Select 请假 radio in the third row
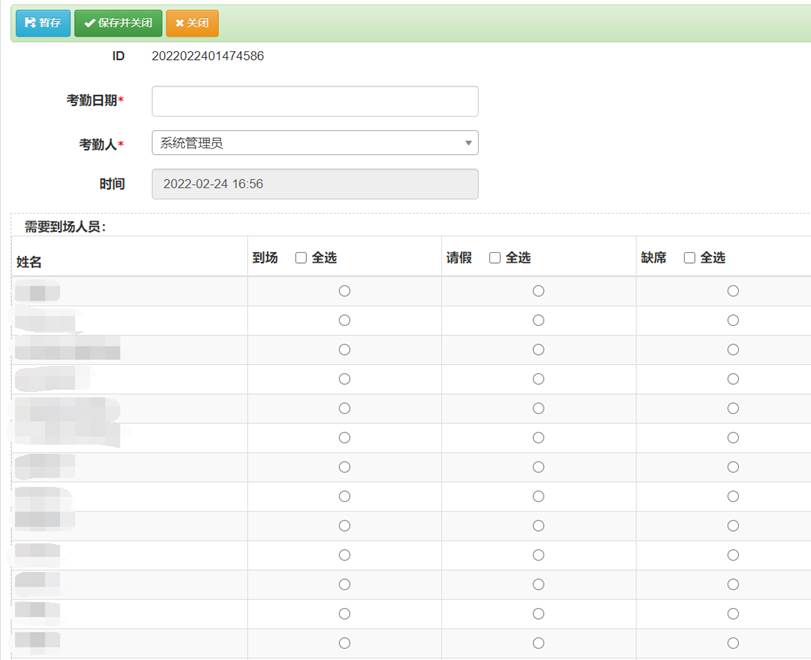The width and height of the screenshot is (811, 660). (538, 350)
